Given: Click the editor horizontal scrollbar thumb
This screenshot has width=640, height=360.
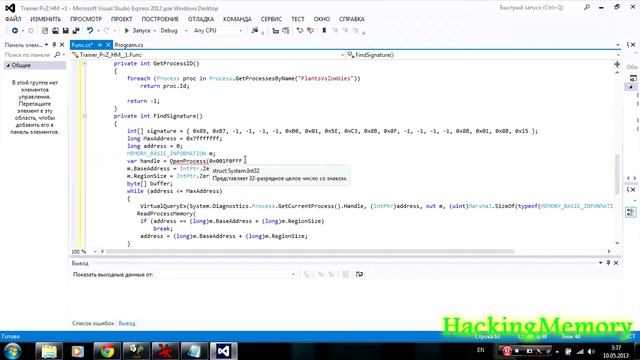Looking at the screenshot, I should click(310, 251).
